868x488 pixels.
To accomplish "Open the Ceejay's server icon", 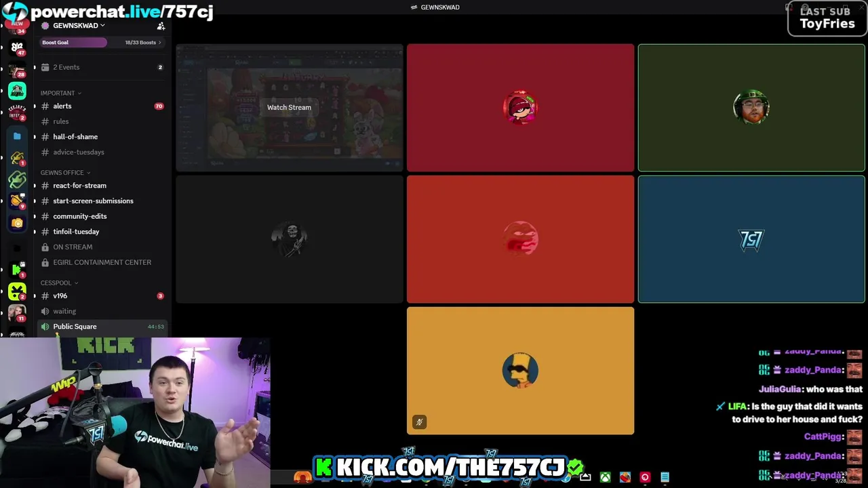I will click(17, 112).
